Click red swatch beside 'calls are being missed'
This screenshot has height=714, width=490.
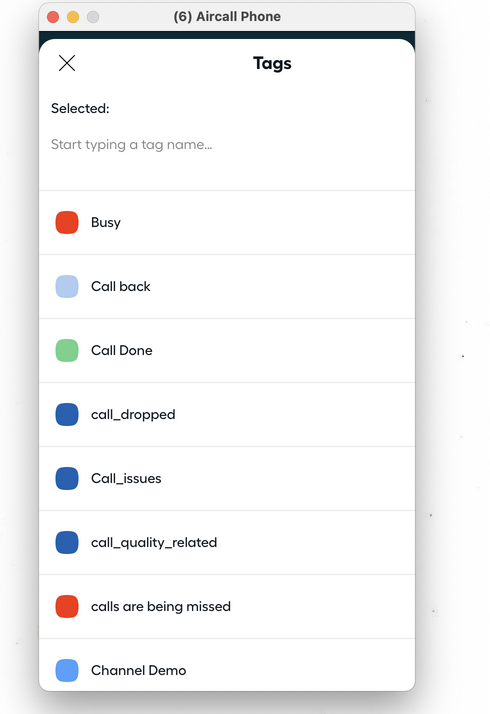pyautogui.click(x=67, y=607)
